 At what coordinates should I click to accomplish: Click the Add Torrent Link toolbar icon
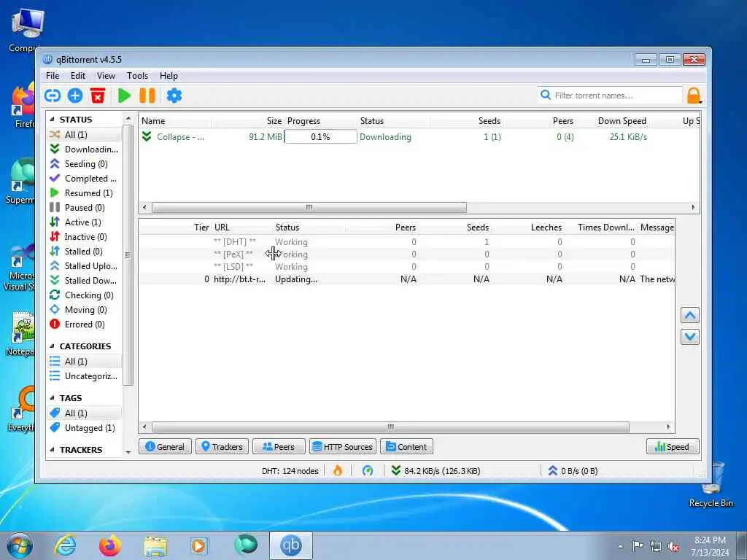(53, 96)
